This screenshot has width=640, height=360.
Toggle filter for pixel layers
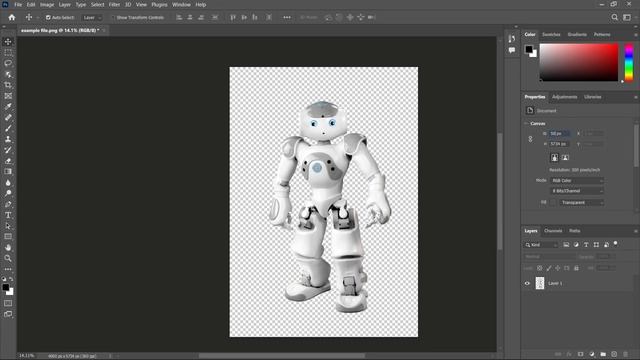(x=566, y=244)
